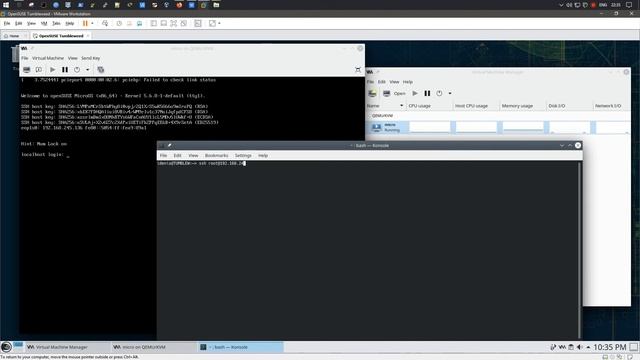
Task: Open the VMware File menu
Action: [7, 23]
